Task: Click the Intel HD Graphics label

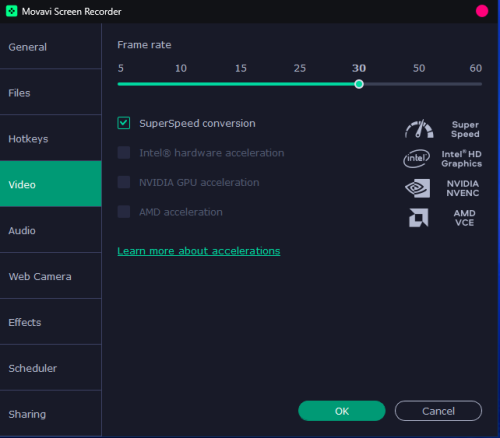Action: click(x=462, y=159)
